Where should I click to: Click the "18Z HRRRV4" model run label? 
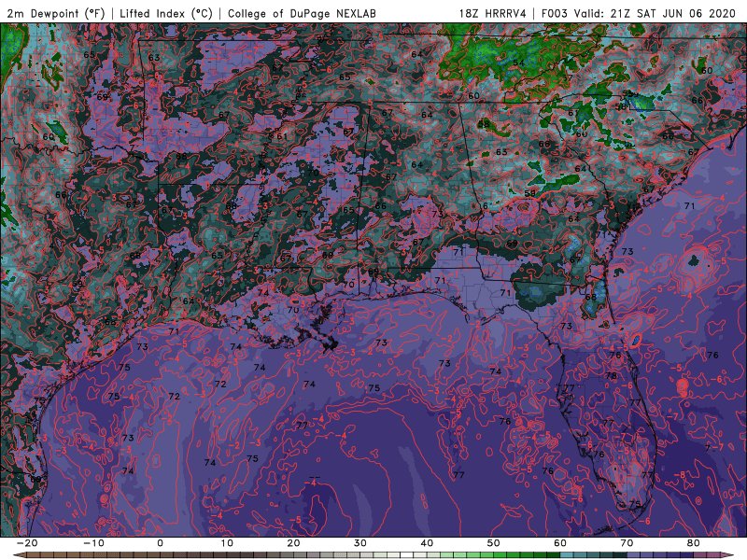point(493,14)
